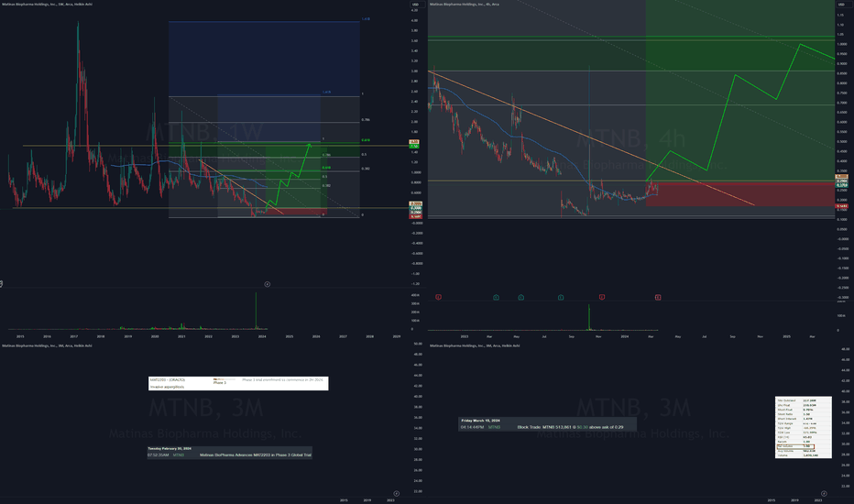854x504 pixels.
Task: Click the green MTNB ticker in the March 15 news item
Action: pos(494,427)
